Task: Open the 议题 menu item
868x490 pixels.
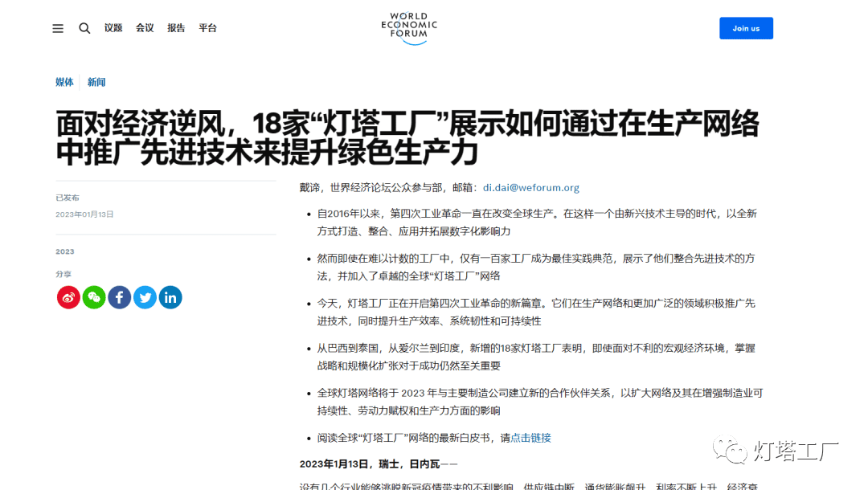Action: coord(113,28)
